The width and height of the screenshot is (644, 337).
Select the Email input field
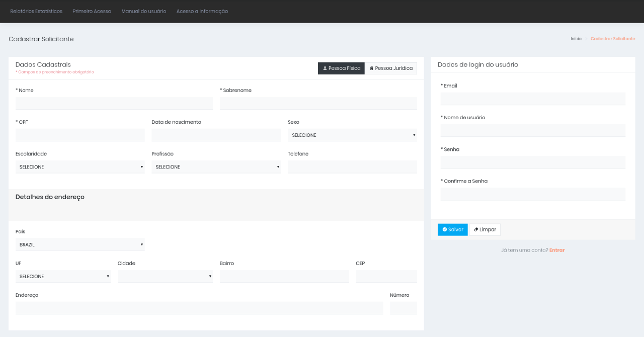click(533, 99)
